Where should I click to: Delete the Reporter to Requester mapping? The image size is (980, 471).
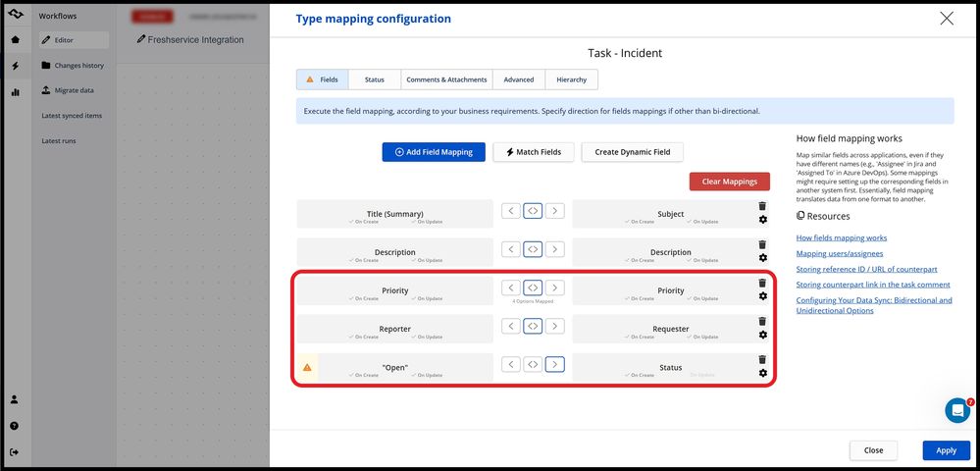click(762, 321)
